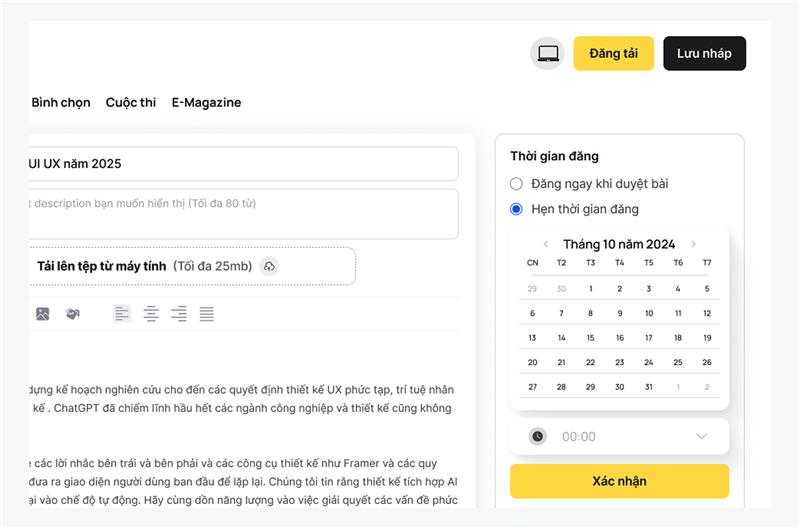Image resolution: width=800 pixels, height=528 pixels.
Task: Click the cloud upload icon
Action: pos(269,266)
